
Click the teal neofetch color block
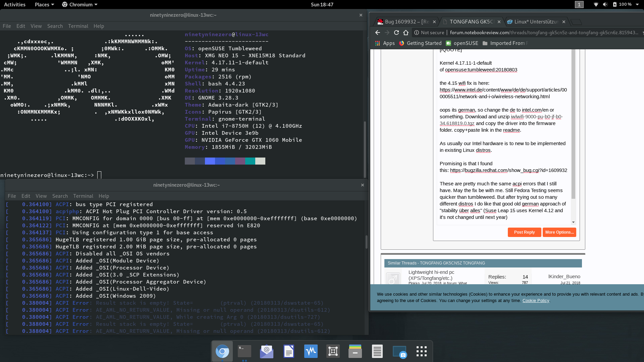250,161
